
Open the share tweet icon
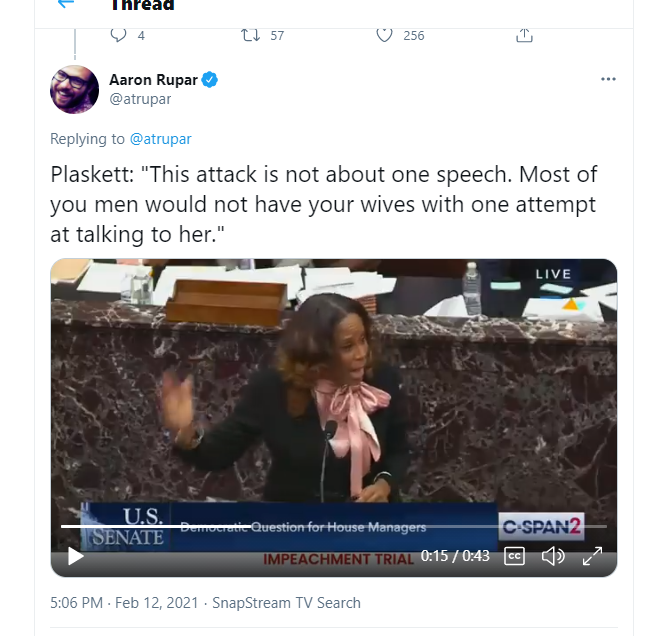(x=523, y=35)
